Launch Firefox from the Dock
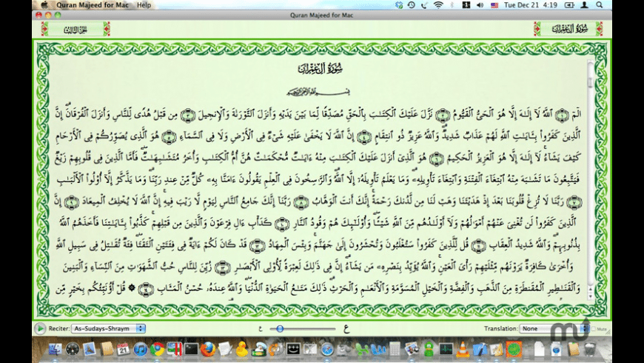Viewport: 644px width, 363px height. [x=208, y=349]
